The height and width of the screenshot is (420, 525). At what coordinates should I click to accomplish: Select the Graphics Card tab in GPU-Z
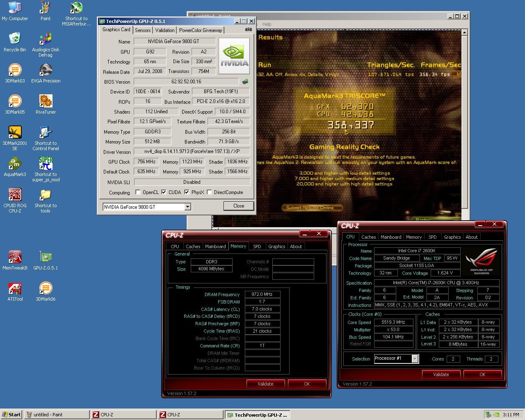point(116,30)
